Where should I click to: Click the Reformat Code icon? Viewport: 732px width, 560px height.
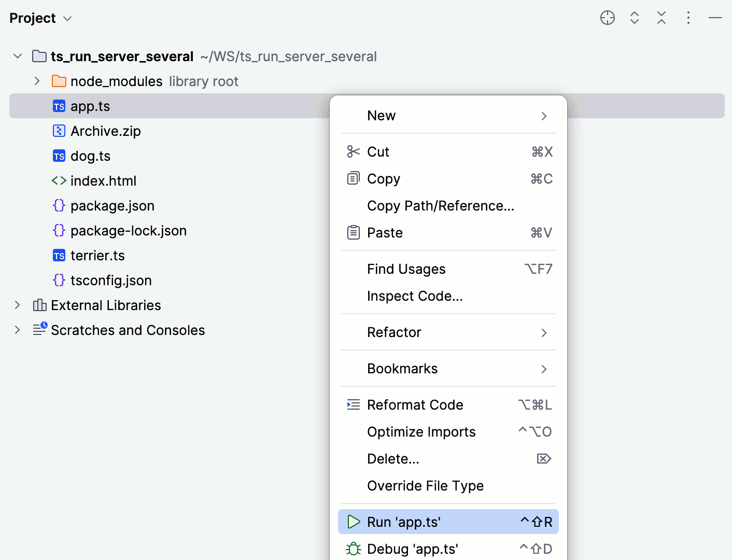353,404
